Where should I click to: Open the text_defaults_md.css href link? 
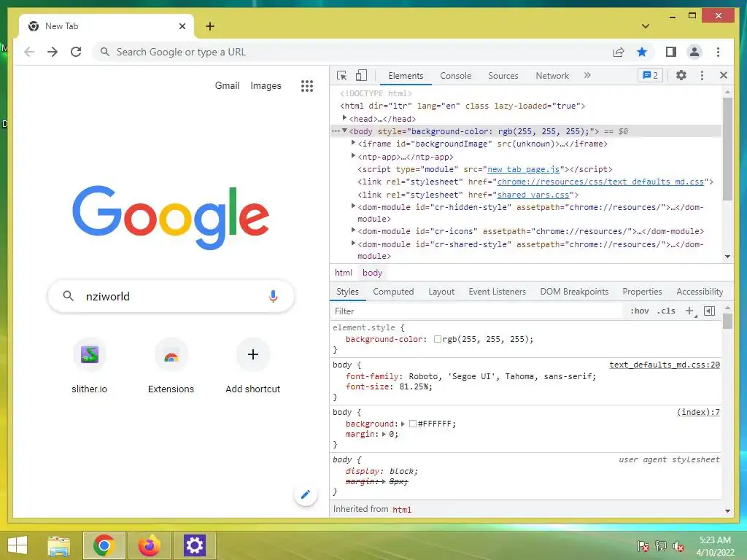point(600,182)
